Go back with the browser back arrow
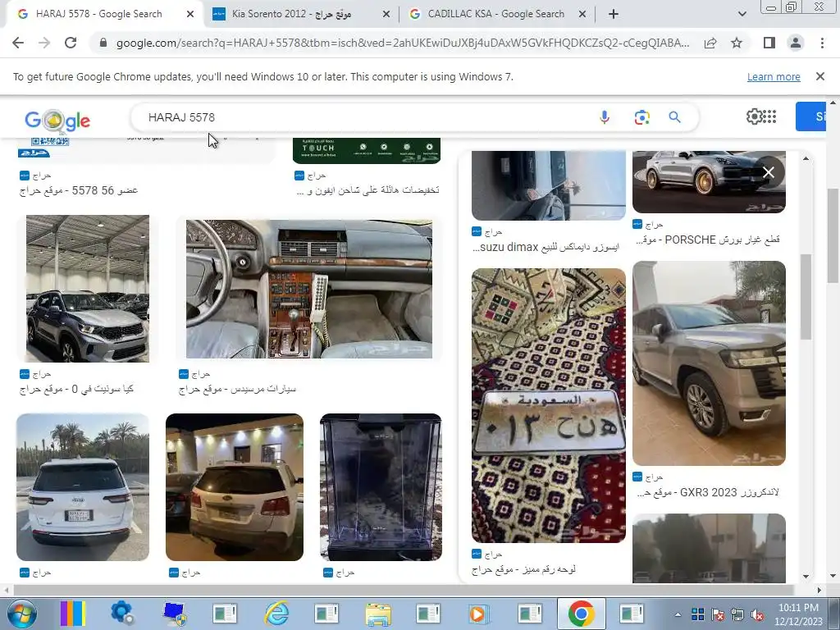The height and width of the screenshot is (630, 840). pyautogui.click(x=18, y=43)
